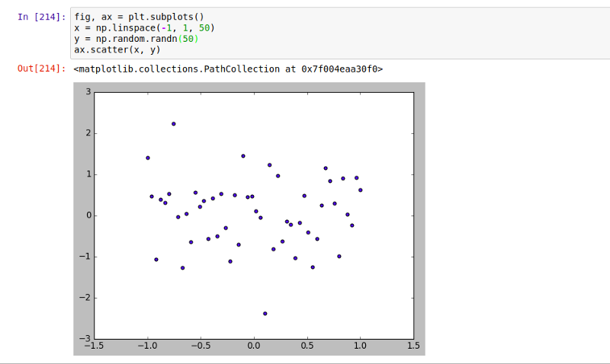The width and height of the screenshot is (610, 364).
Task: Click the x-axis tick label '1.5'
Action: (x=413, y=346)
